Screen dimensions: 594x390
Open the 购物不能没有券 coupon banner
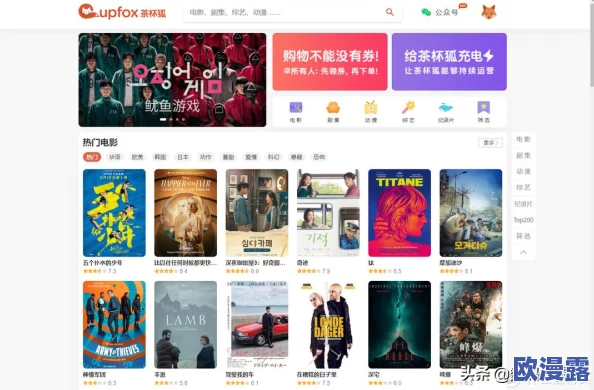tap(330, 61)
